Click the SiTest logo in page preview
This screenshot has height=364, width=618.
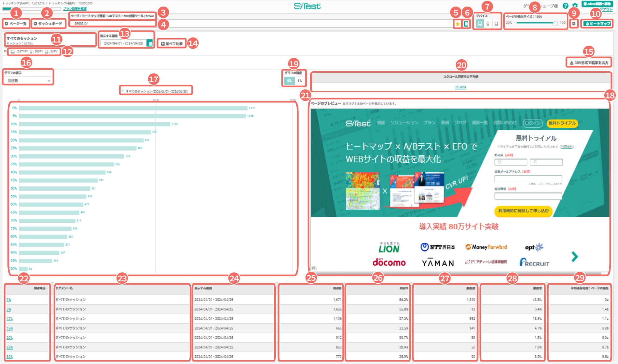click(x=358, y=123)
